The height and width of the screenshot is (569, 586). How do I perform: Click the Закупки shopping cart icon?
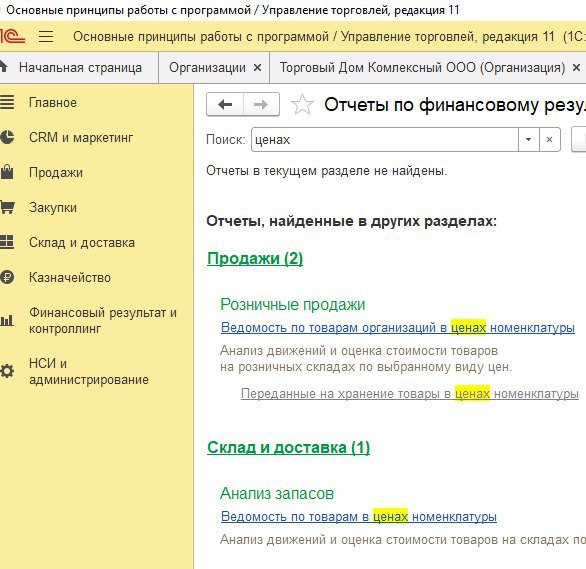tap(7, 207)
